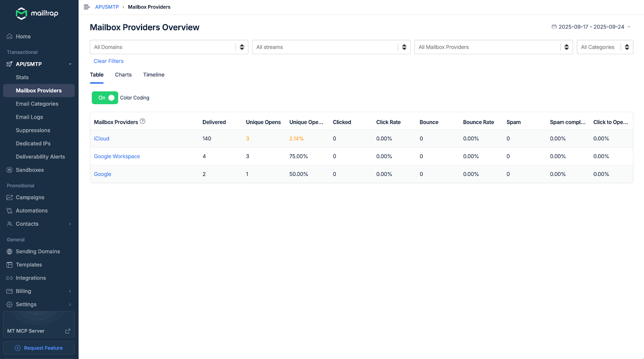This screenshot has height=359, width=644.
Task: Expand the Contacts submenu chevron
Action: click(70, 224)
